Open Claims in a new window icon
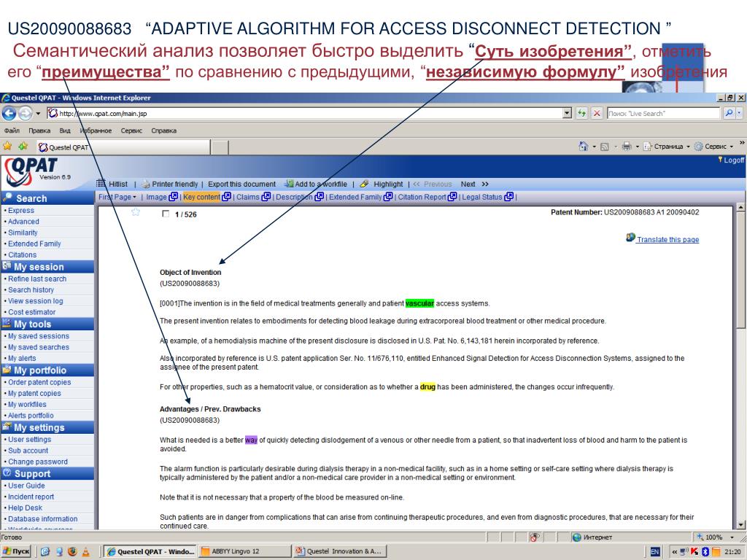747x560 pixels. click(266, 197)
